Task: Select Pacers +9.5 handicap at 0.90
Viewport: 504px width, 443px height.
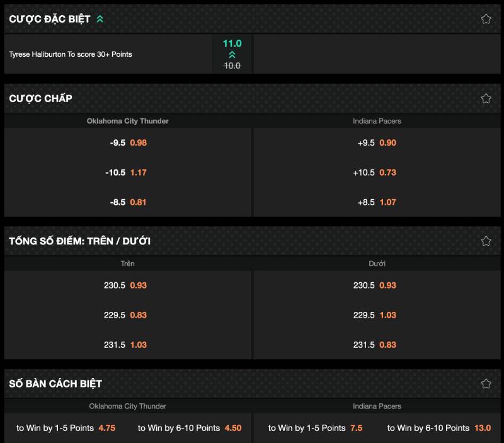Action: (x=377, y=143)
